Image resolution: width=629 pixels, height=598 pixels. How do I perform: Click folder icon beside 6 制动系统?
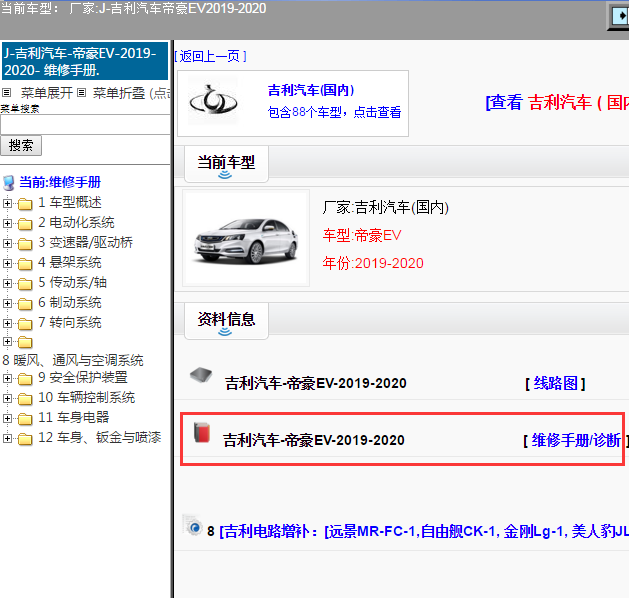point(25,304)
